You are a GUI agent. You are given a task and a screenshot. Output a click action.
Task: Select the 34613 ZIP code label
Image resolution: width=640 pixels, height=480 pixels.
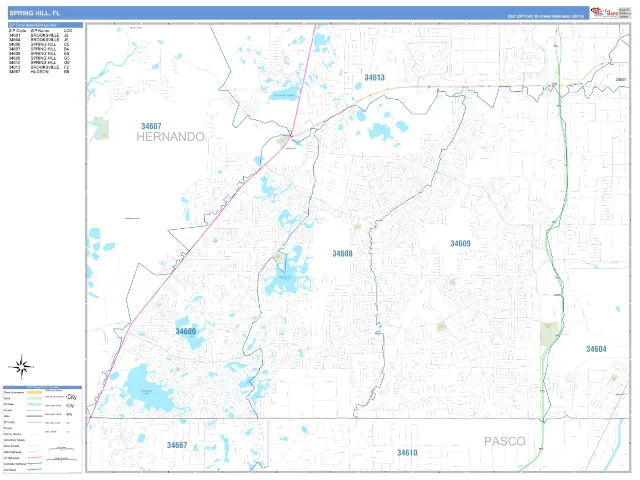click(x=374, y=77)
